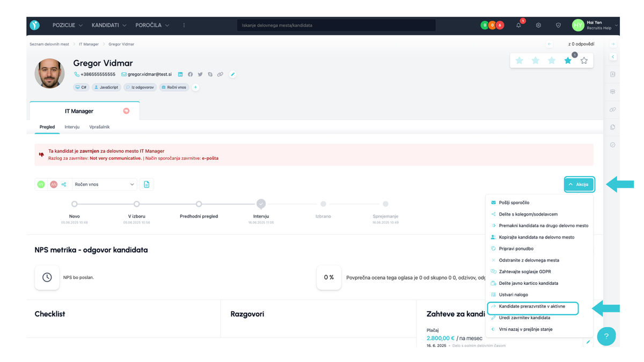Rate candidate with fourth star
The width and height of the screenshot is (644, 362).
568,61
